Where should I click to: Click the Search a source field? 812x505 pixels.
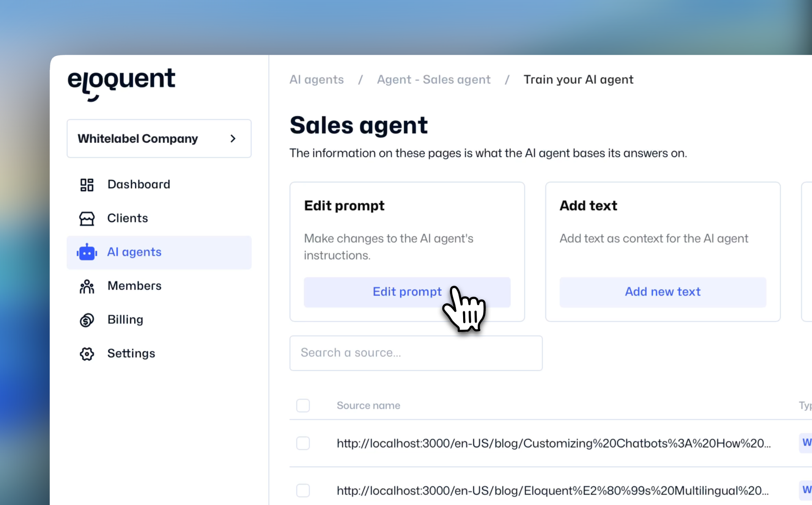click(416, 353)
